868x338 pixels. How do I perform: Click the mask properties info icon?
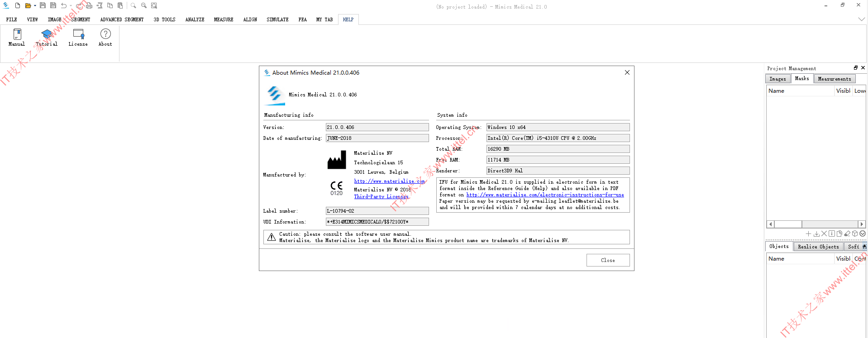[x=832, y=234]
